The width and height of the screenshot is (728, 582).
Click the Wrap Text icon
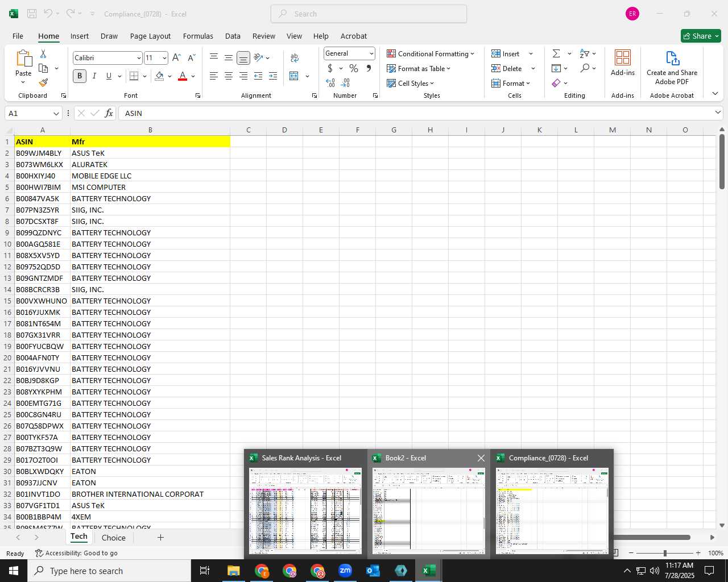click(295, 57)
